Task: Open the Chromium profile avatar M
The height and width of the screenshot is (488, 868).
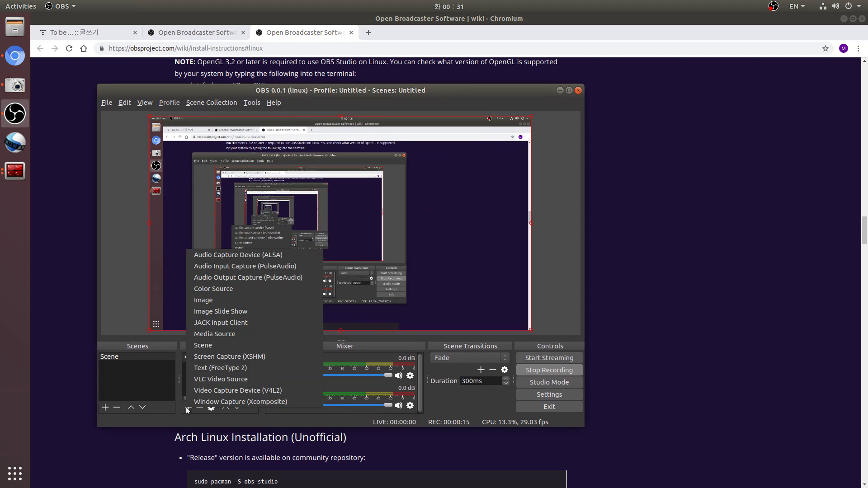Action: 844,48
